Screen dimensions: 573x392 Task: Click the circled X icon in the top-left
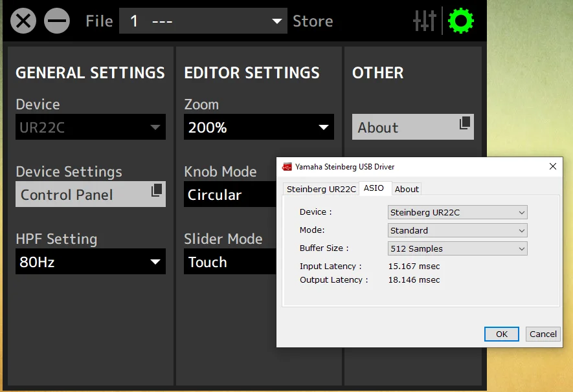click(x=23, y=20)
